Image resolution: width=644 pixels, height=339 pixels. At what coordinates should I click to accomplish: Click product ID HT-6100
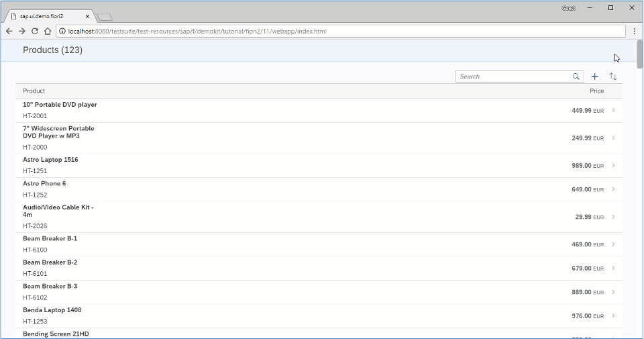[35, 250]
